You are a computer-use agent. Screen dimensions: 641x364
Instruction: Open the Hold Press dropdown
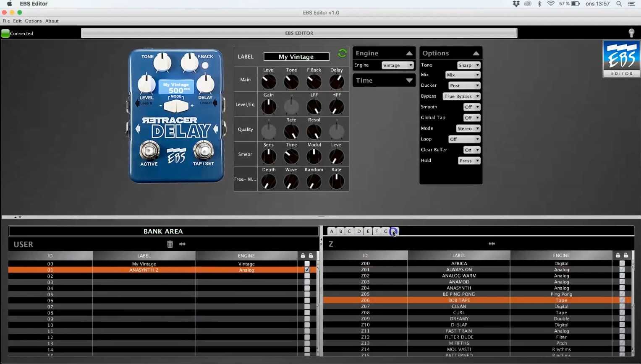click(469, 161)
